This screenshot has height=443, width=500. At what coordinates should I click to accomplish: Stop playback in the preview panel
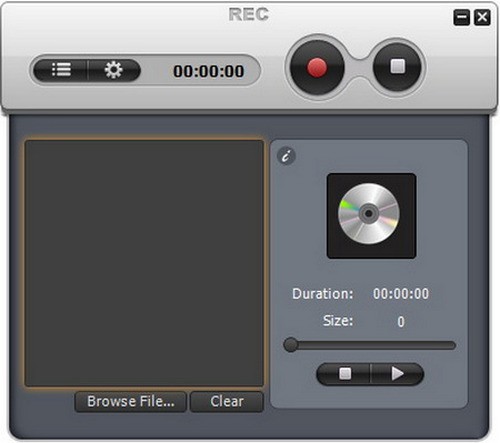pos(345,374)
